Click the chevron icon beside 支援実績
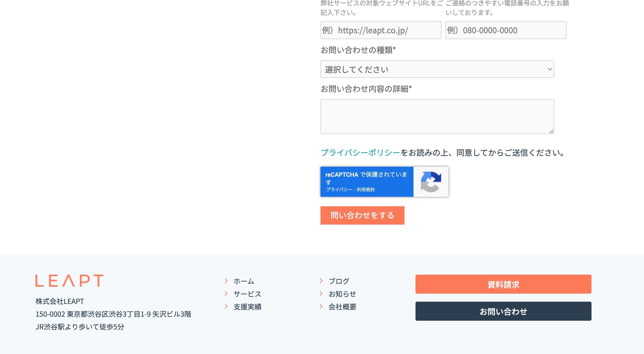The image size is (644, 354). [226, 306]
